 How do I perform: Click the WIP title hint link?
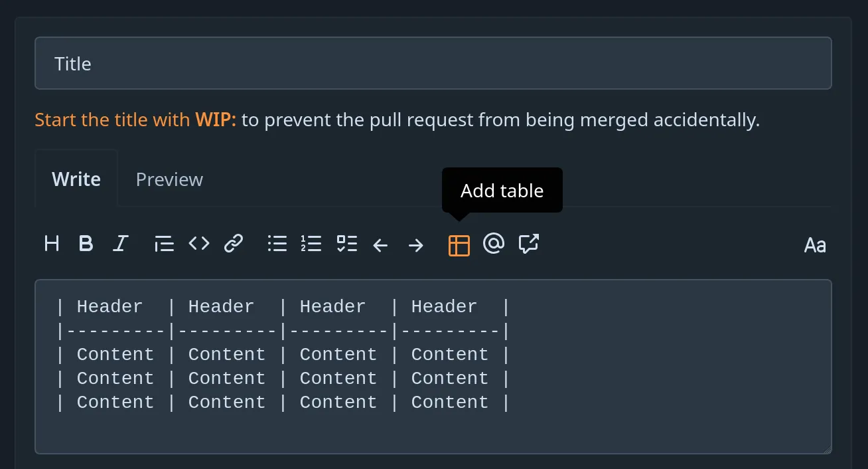coord(133,120)
